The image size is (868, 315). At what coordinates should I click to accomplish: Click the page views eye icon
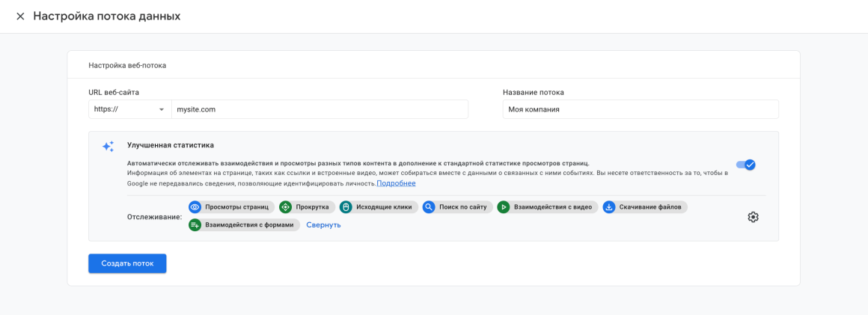coord(195,207)
